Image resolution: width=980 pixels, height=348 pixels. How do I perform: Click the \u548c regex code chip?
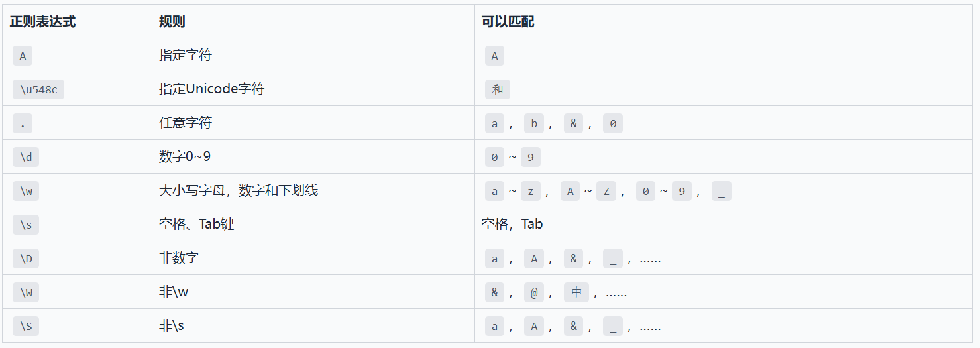[38, 89]
